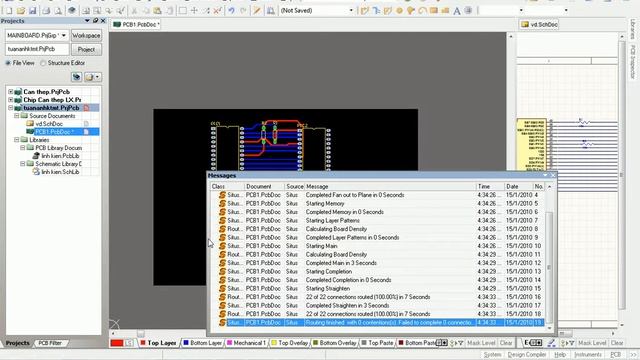Click the Devices View layers icon
The width and height of the screenshot is (640, 360).
coord(72,10)
